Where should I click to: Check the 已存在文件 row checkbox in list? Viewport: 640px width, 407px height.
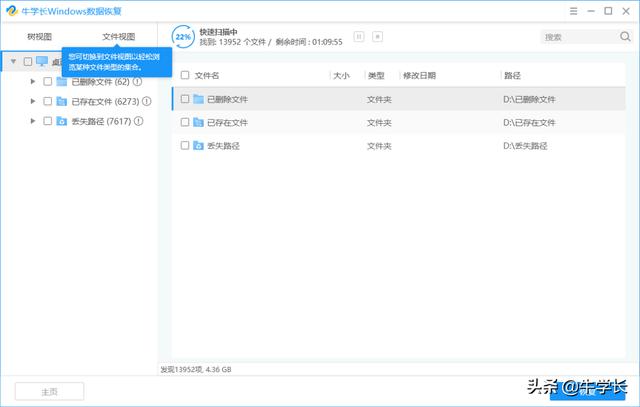(185, 122)
